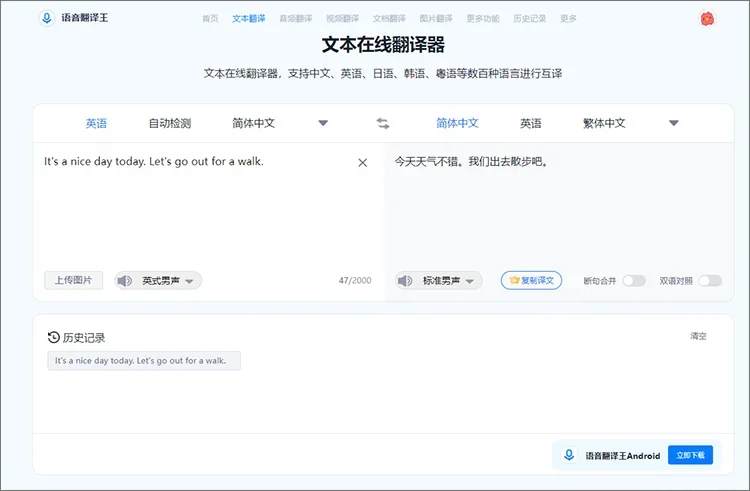Image resolution: width=750 pixels, height=491 pixels.
Task: Open the red user avatar icon
Action: [707, 19]
